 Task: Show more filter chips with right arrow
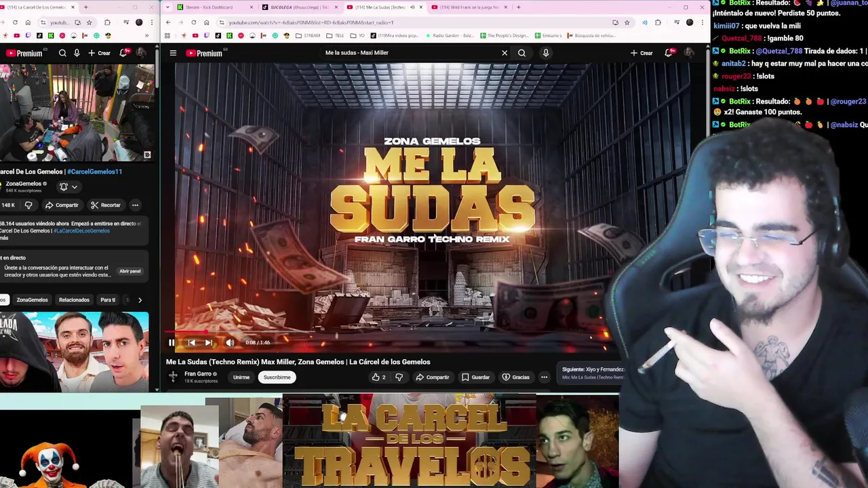point(140,300)
